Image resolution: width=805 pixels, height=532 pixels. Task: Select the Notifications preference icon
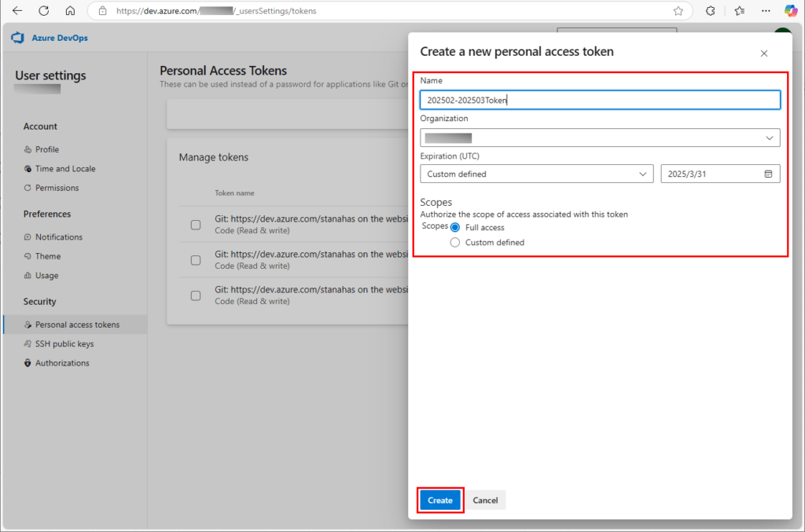point(28,237)
